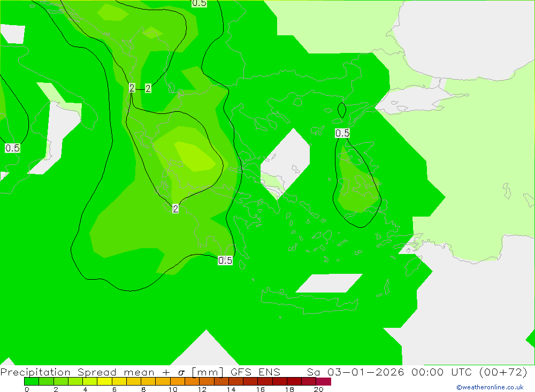The image size is (535, 392).
Task: Click the 'Precipitation Spread mean + σ [mm]' title
Action: point(112,372)
